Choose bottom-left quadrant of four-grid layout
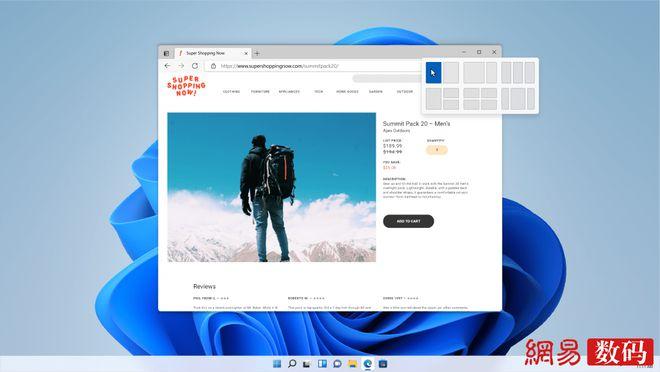 (x=471, y=104)
